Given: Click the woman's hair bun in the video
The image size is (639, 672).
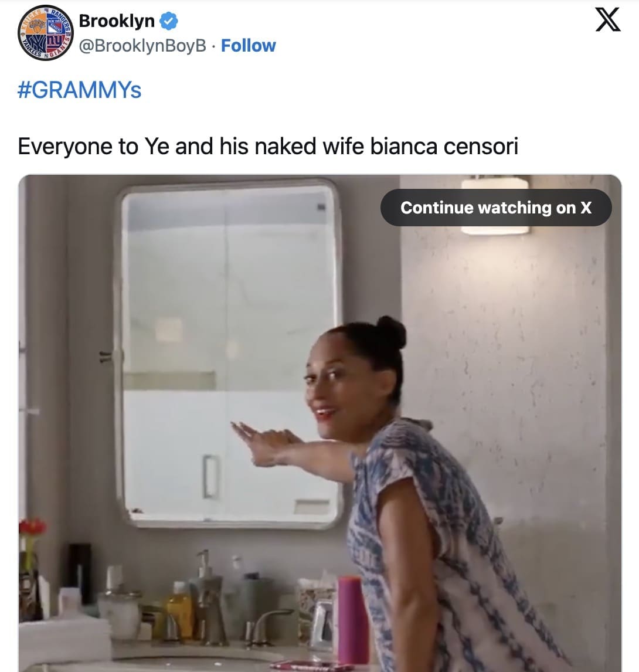Looking at the screenshot, I should tap(391, 332).
